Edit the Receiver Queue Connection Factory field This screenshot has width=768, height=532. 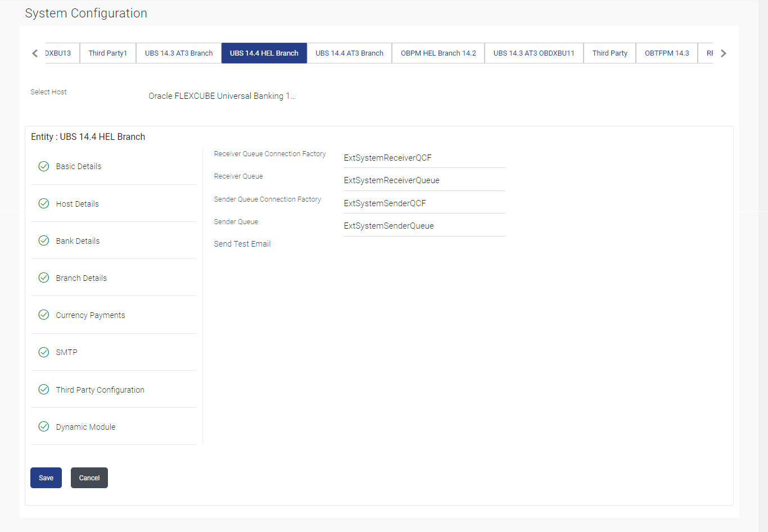click(x=424, y=158)
